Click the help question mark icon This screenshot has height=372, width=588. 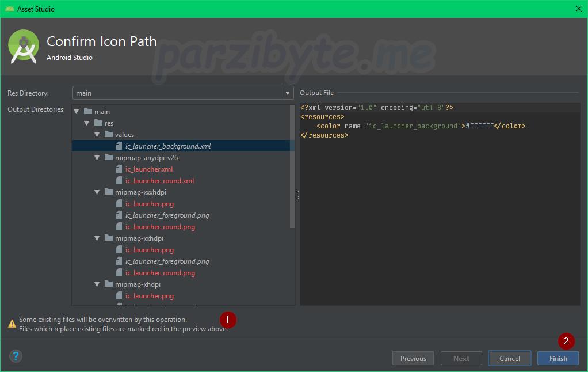pos(16,356)
